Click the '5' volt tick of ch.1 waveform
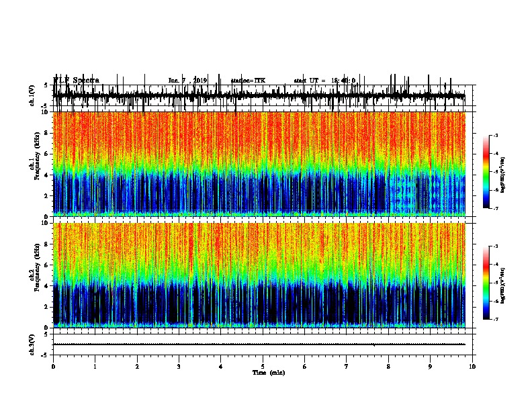Screen dimensions: 532x411 click(x=46, y=85)
